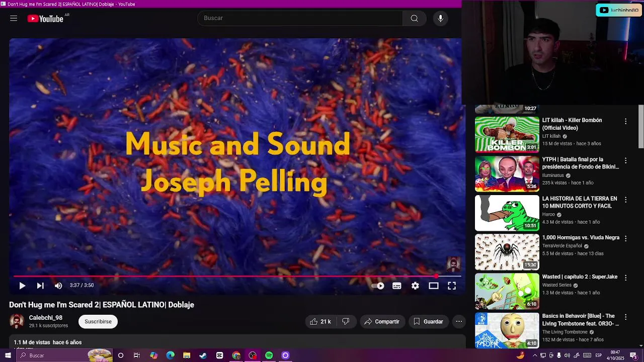Open File Explorer from the taskbar

click(187, 355)
